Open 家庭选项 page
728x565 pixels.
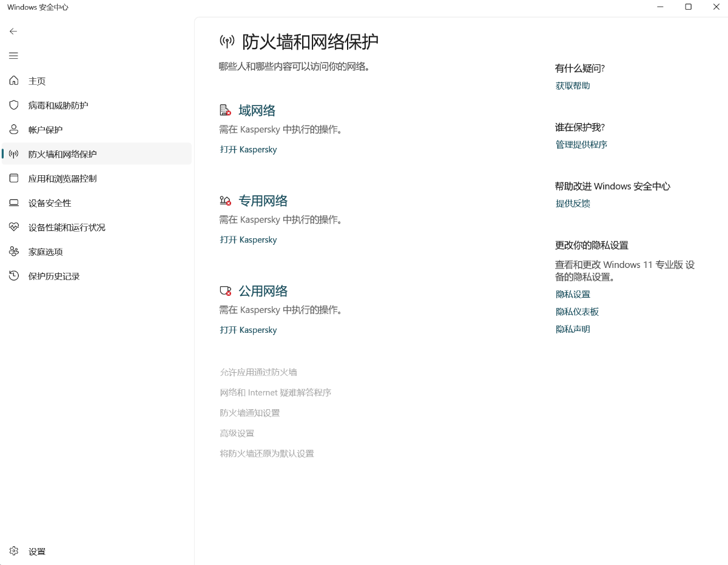click(96, 252)
